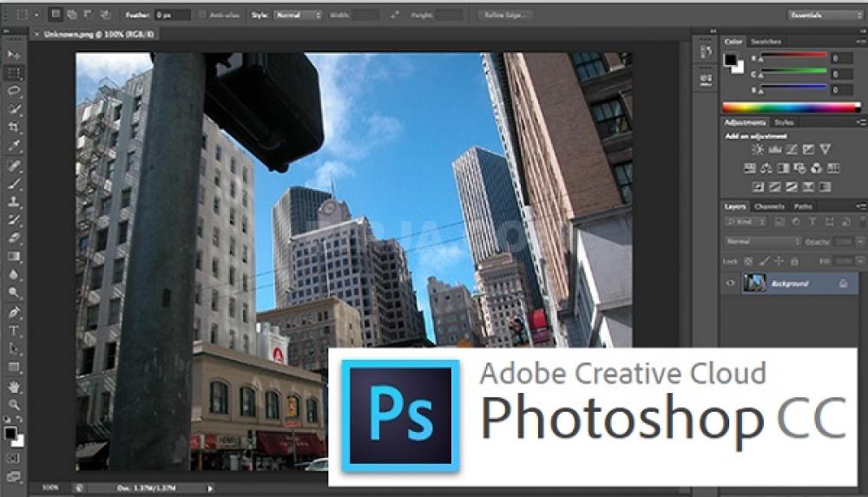Enable the Anti-alias checkbox
This screenshot has width=868, height=497.
tap(202, 15)
